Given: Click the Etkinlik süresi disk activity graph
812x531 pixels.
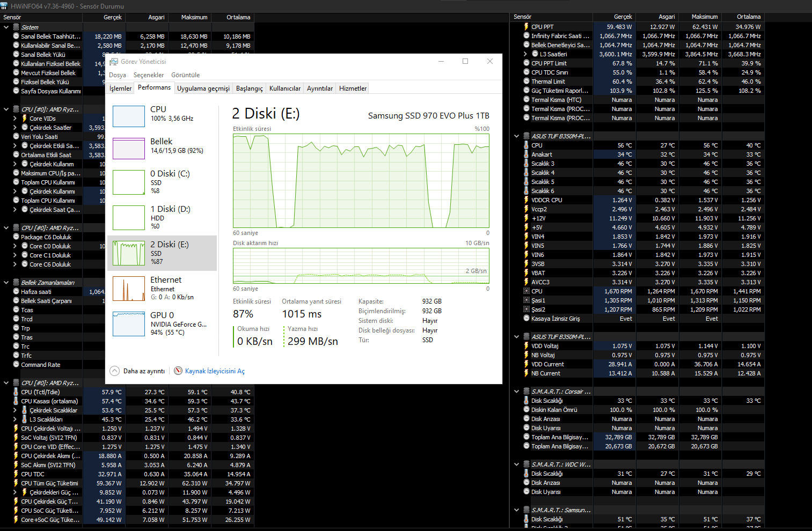Looking at the screenshot, I should click(361, 181).
